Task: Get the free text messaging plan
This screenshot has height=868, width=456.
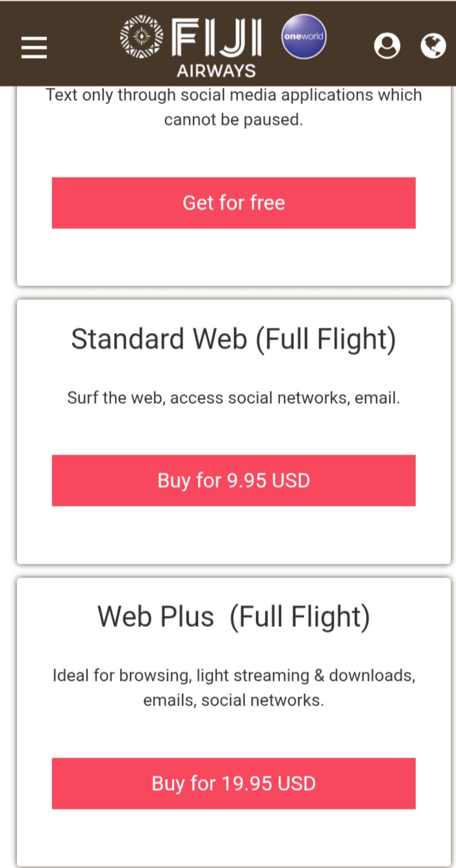Action: pyautogui.click(x=234, y=203)
